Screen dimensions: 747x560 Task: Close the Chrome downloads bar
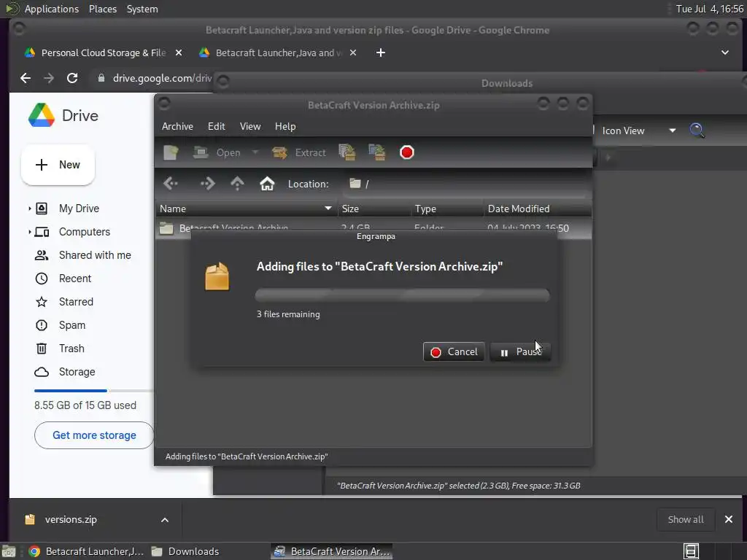[729, 519]
